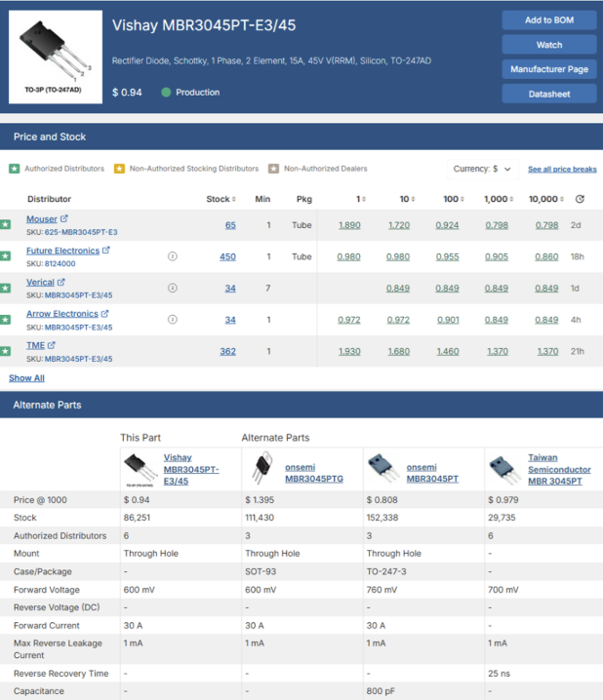Open the Datasheet
The width and height of the screenshot is (603, 700).
pos(549,94)
